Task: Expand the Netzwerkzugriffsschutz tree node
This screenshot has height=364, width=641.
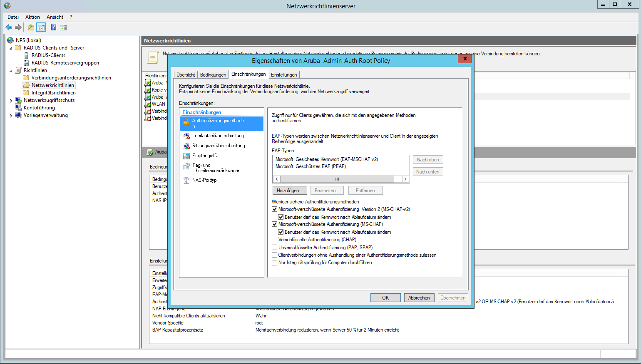Action: (x=11, y=101)
